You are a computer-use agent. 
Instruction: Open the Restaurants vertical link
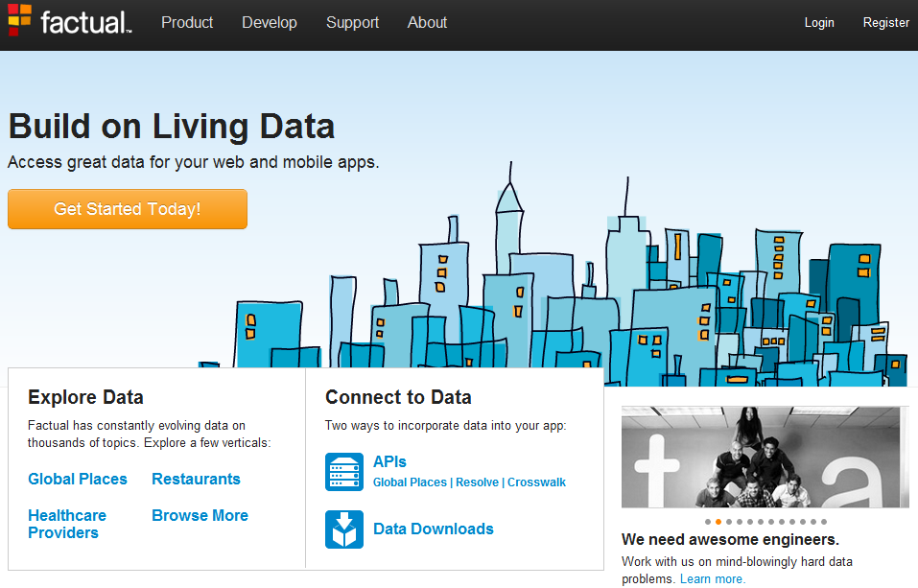196,479
